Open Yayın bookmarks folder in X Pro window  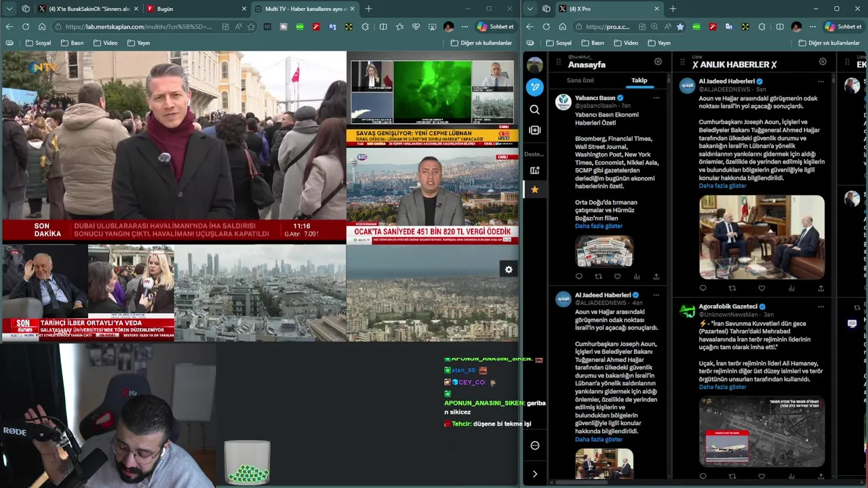click(659, 43)
